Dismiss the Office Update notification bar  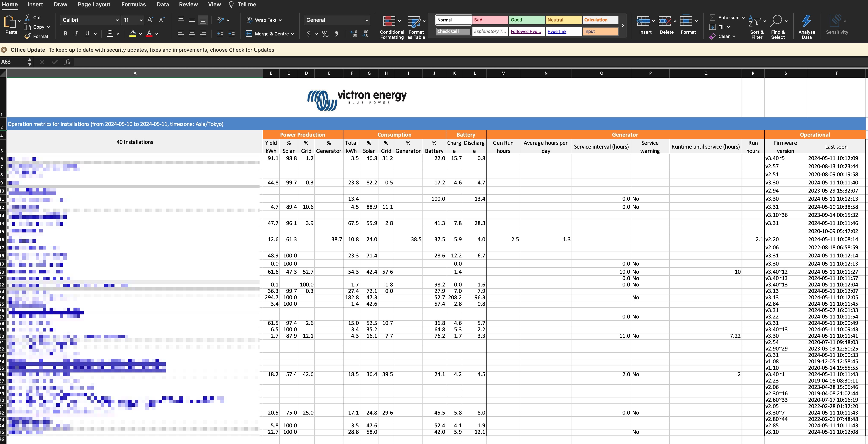4,50
